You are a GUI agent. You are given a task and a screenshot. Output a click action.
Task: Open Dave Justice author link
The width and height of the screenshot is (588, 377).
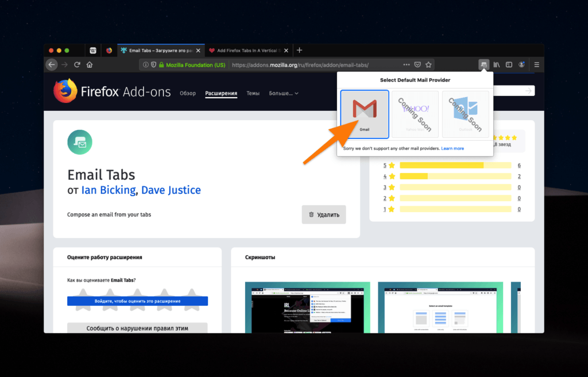[171, 190]
